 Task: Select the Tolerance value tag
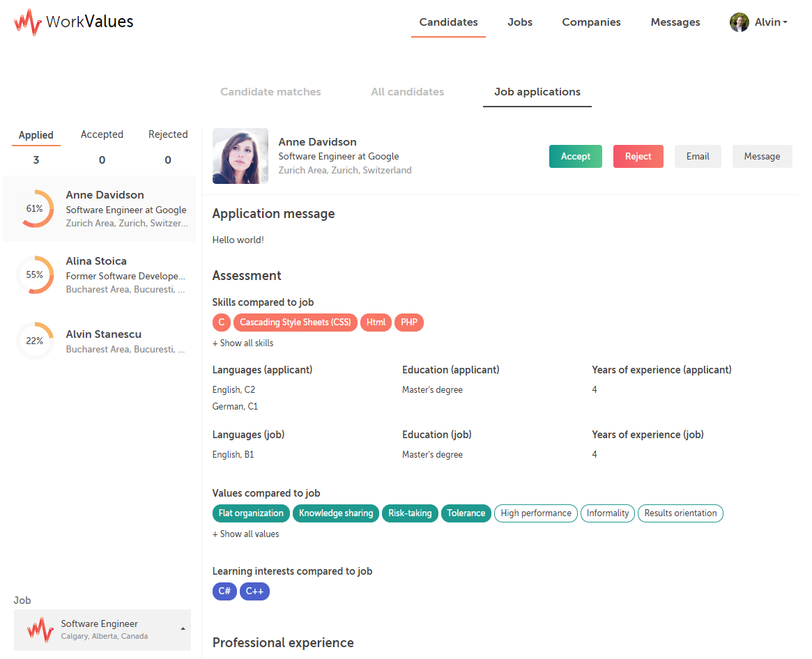click(x=466, y=513)
